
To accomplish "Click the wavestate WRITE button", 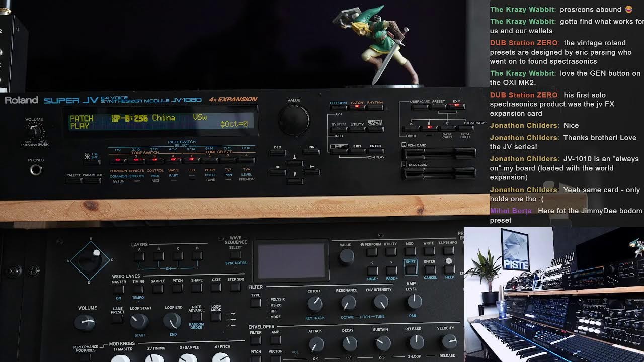I will point(429,251).
